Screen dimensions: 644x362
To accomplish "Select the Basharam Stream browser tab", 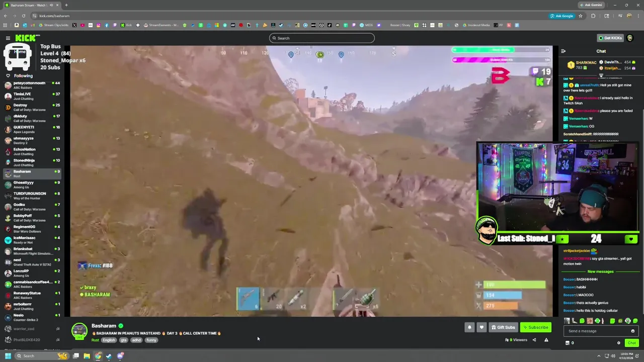I will [31, 5].
